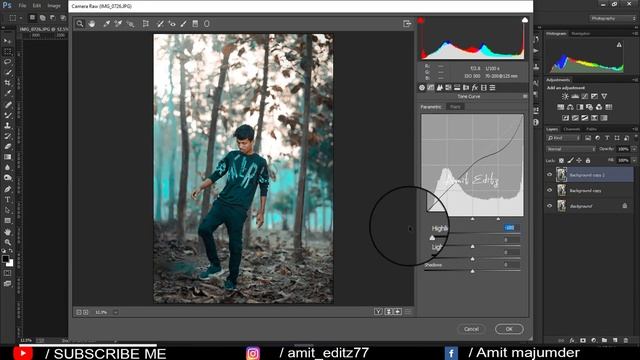
Task: Activate the Transform tool in Camera Raw
Action: (146, 24)
